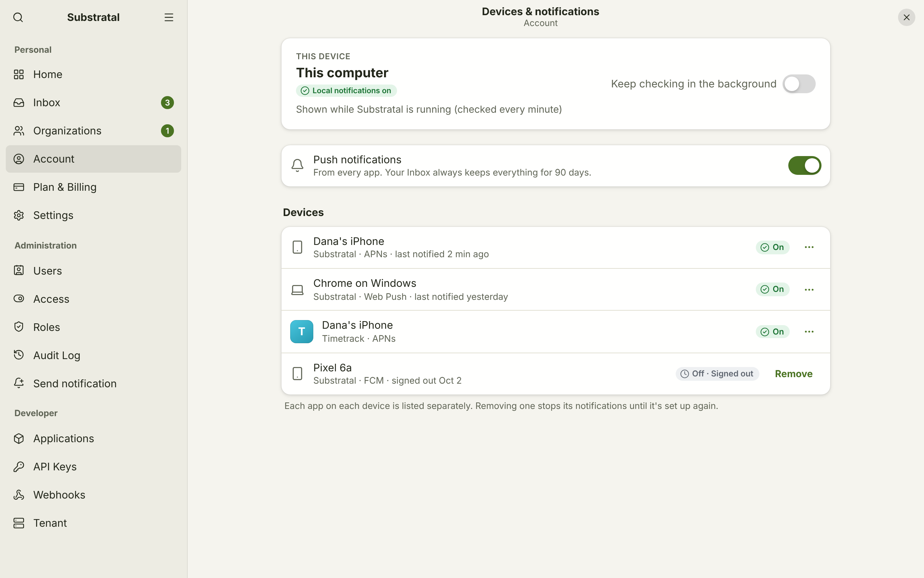This screenshot has height=578, width=924.
Task: Select the Pixel 6a device name
Action: coord(332,368)
